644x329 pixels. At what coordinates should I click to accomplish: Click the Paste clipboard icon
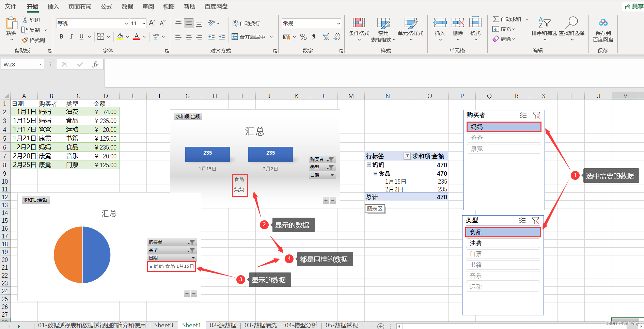12,23
